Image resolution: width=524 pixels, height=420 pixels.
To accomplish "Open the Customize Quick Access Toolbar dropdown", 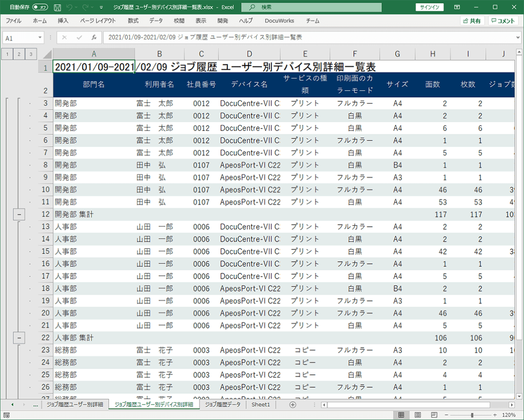I will pyautogui.click(x=101, y=7).
